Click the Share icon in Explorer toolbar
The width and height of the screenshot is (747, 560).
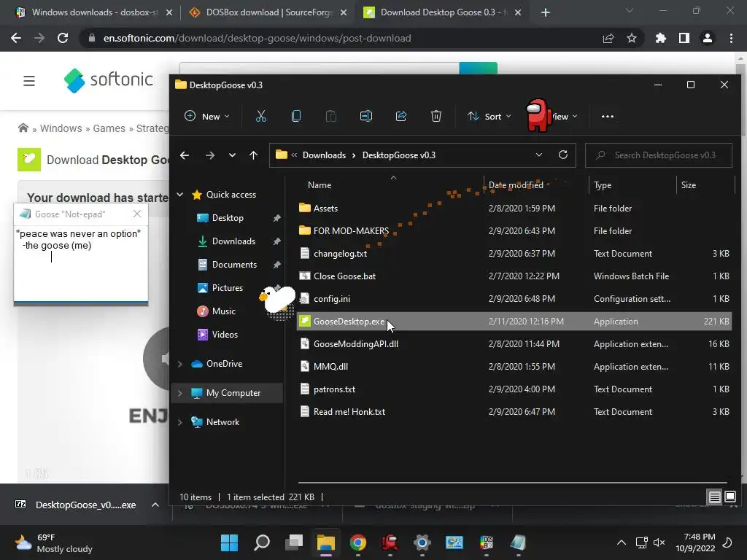click(x=401, y=116)
